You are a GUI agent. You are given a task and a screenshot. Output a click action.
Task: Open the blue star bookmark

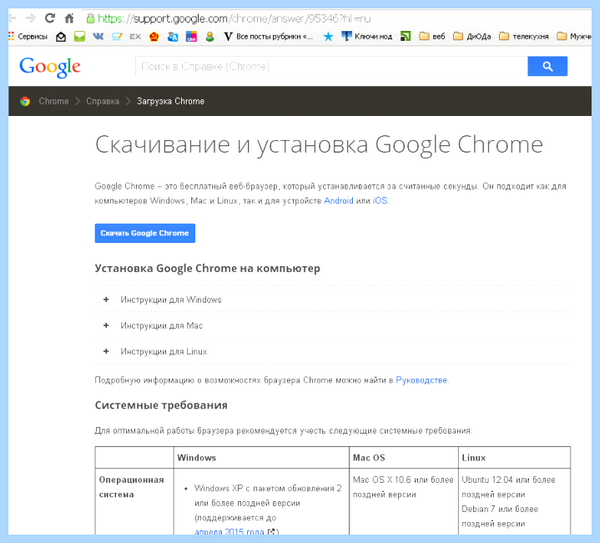click(x=328, y=37)
